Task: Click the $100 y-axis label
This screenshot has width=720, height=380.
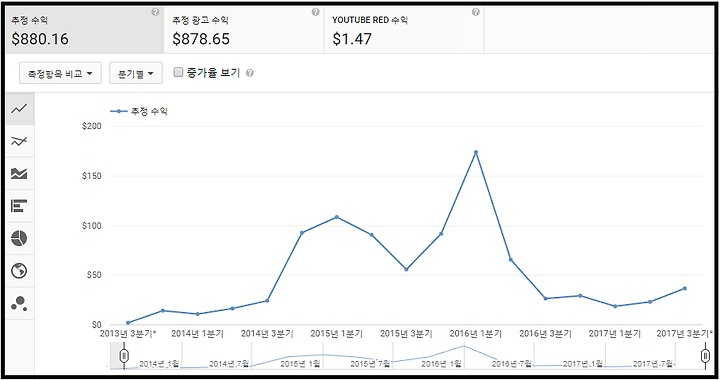Action: click(x=92, y=226)
